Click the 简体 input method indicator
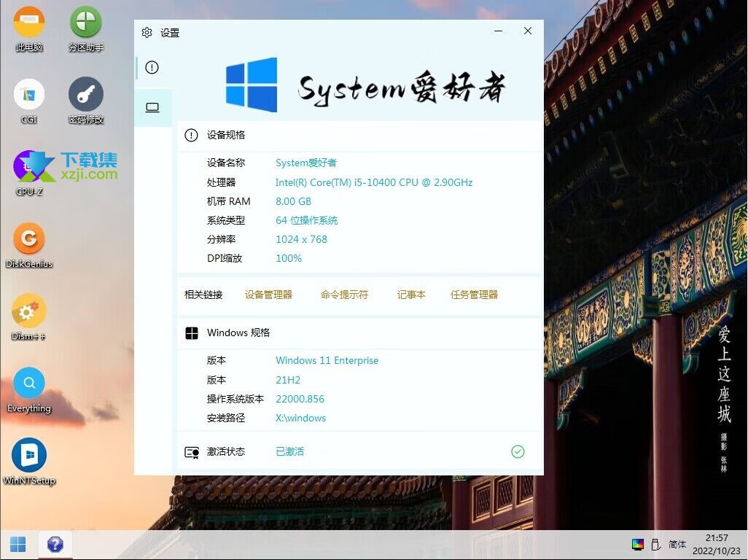The image size is (748, 560). 677,545
